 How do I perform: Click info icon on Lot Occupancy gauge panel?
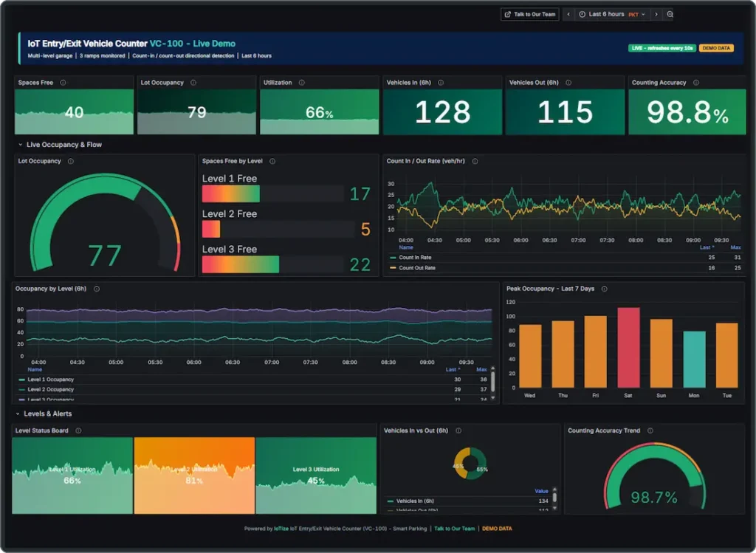(x=71, y=161)
